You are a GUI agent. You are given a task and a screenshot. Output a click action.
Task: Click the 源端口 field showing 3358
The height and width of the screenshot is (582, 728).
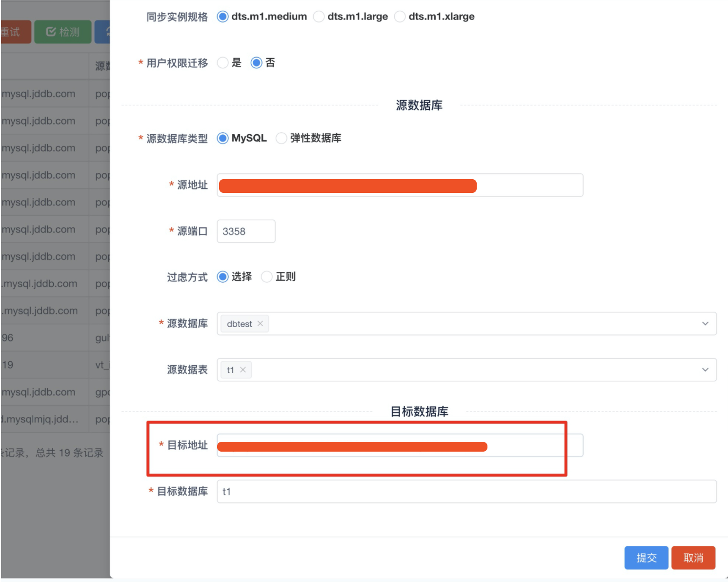coord(246,231)
